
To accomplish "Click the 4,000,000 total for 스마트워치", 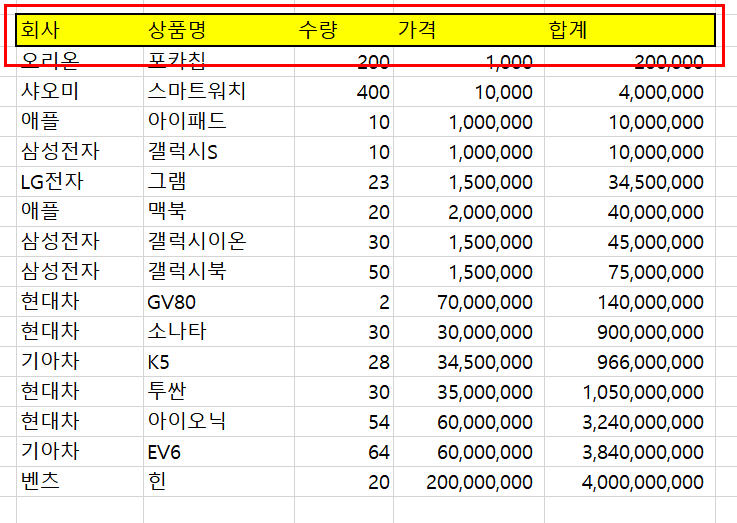I will pyautogui.click(x=629, y=91).
